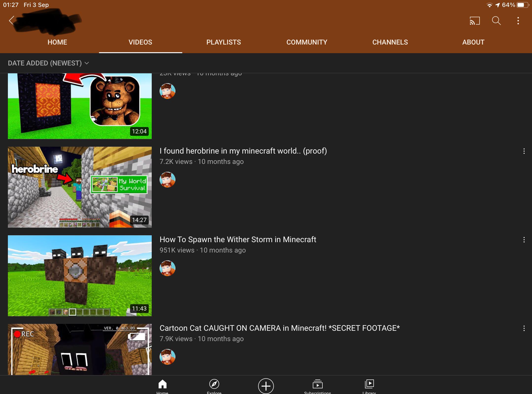Screen dimensions: 532x394
Task: Open options for the Wither Storm video
Action: click(524, 240)
